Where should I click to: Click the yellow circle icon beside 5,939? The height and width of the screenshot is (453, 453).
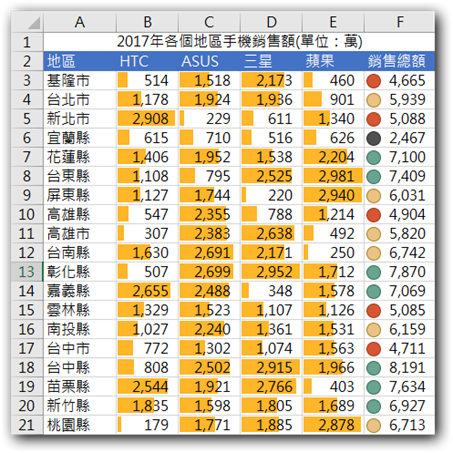click(x=374, y=100)
